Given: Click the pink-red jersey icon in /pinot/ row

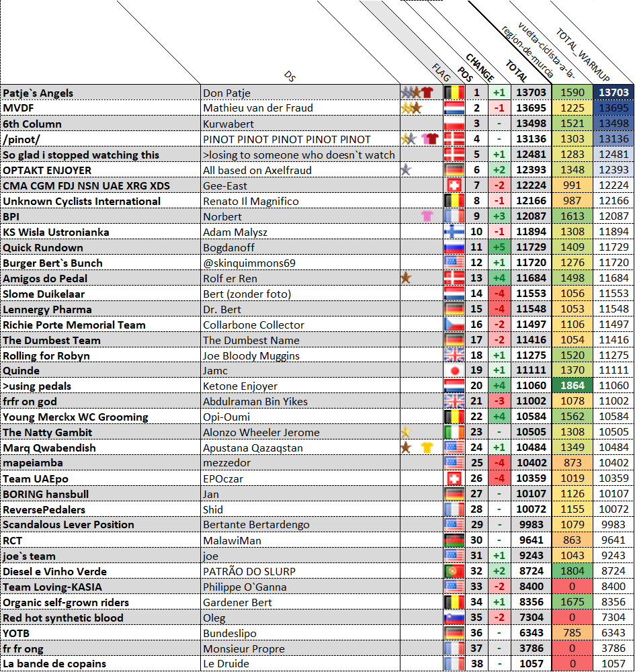Looking at the screenshot, I should (430, 139).
